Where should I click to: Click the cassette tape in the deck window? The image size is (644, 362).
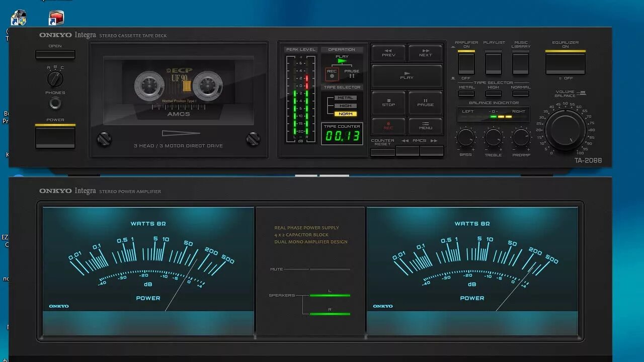[179, 90]
